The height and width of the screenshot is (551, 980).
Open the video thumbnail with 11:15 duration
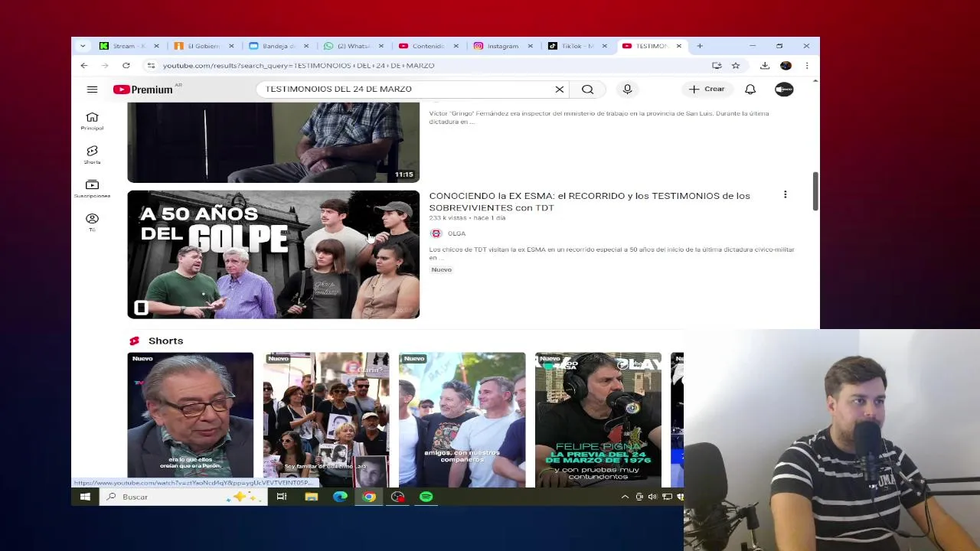click(x=273, y=142)
